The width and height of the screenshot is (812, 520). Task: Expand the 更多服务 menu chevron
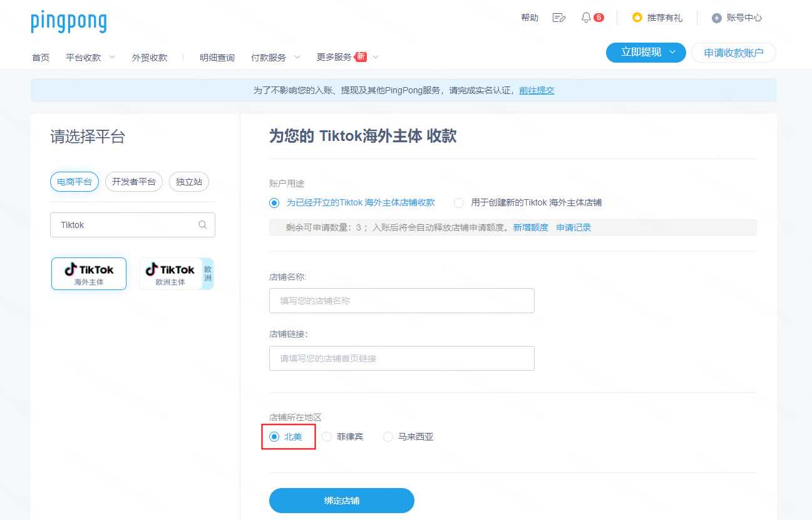click(376, 57)
